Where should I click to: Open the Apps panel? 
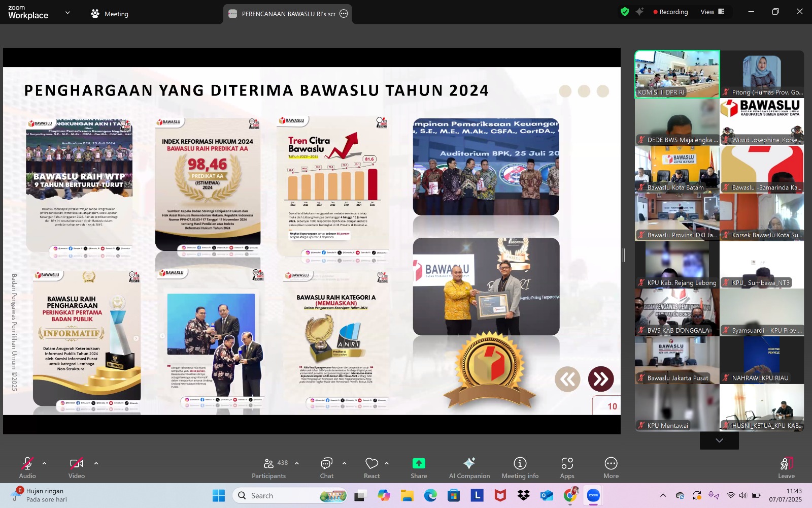point(567,467)
